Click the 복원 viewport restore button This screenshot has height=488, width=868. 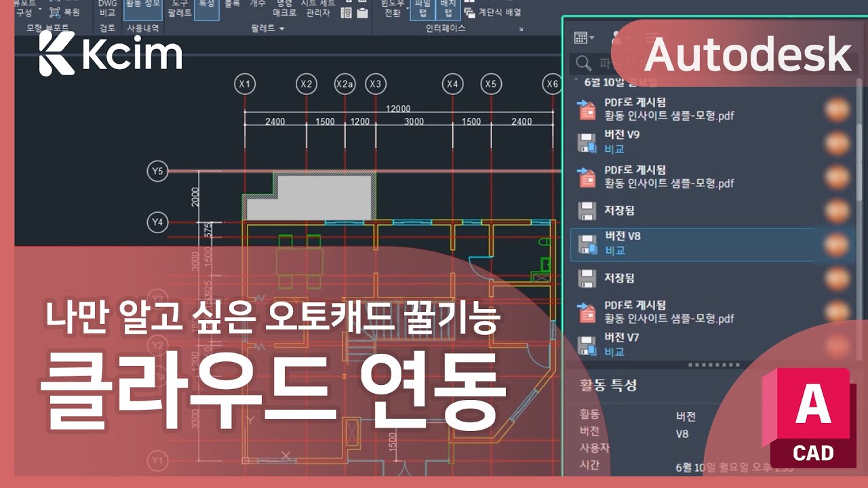tap(64, 12)
